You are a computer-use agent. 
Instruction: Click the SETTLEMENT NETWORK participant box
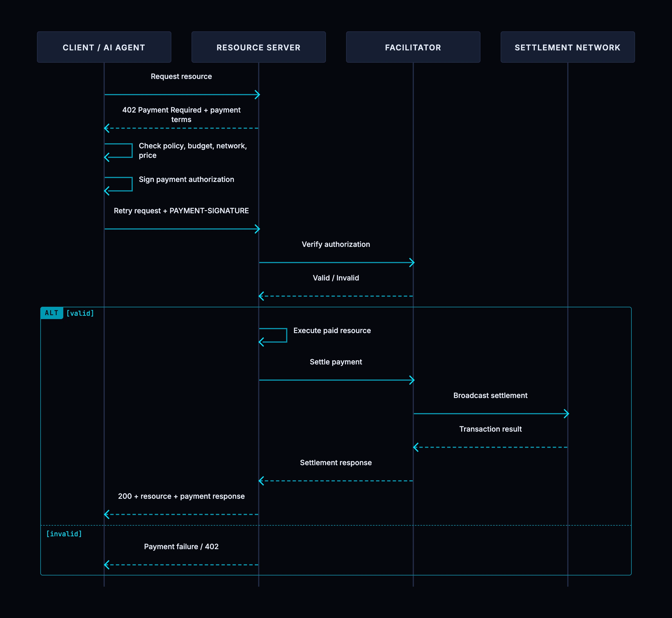pos(568,47)
